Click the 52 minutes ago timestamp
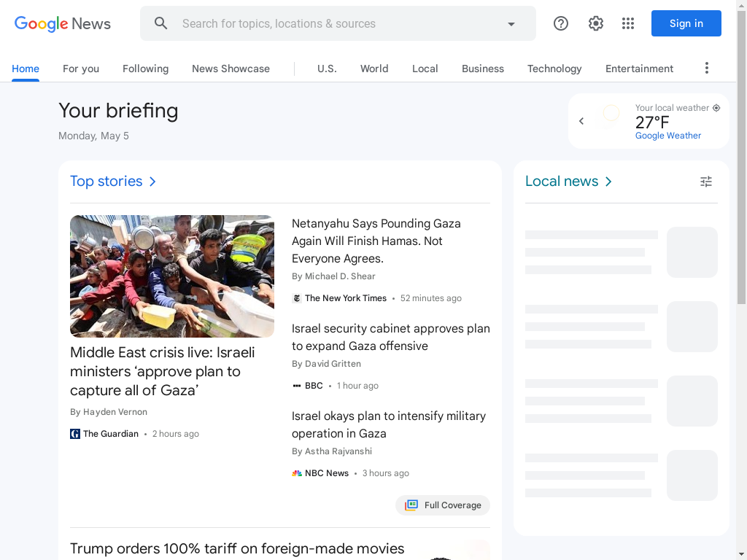Image resolution: width=747 pixels, height=560 pixels. pyautogui.click(x=430, y=298)
